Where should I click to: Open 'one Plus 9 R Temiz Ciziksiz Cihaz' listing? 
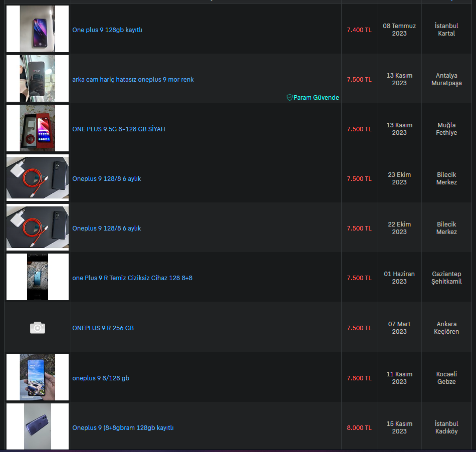click(x=132, y=278)
